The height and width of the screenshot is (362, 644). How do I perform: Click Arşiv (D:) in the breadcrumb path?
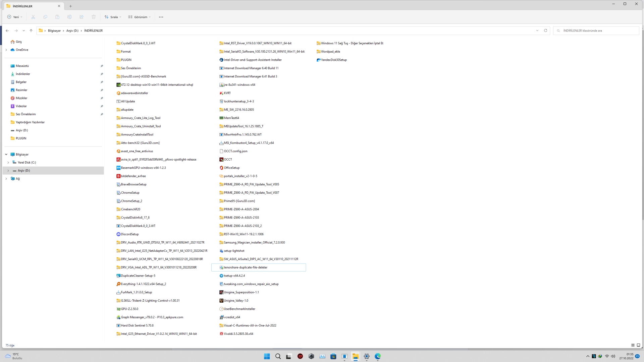pyautogui.click(x=72, y=31)
